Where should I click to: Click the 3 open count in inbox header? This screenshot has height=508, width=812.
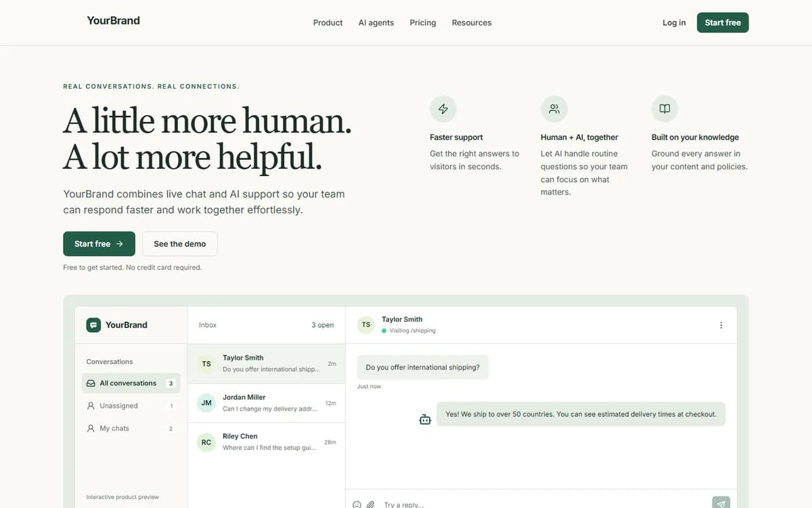coord(323,325)
